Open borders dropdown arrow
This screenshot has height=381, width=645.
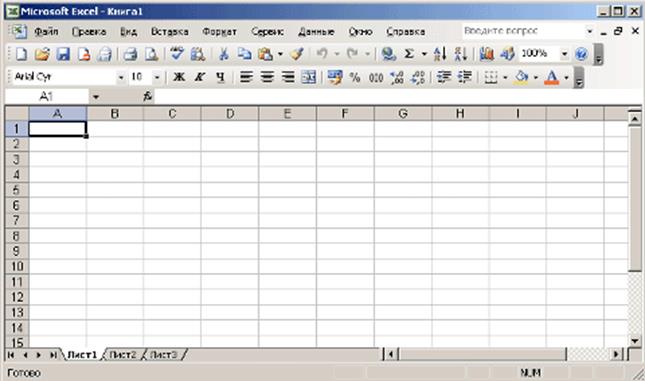click(505, 77)
